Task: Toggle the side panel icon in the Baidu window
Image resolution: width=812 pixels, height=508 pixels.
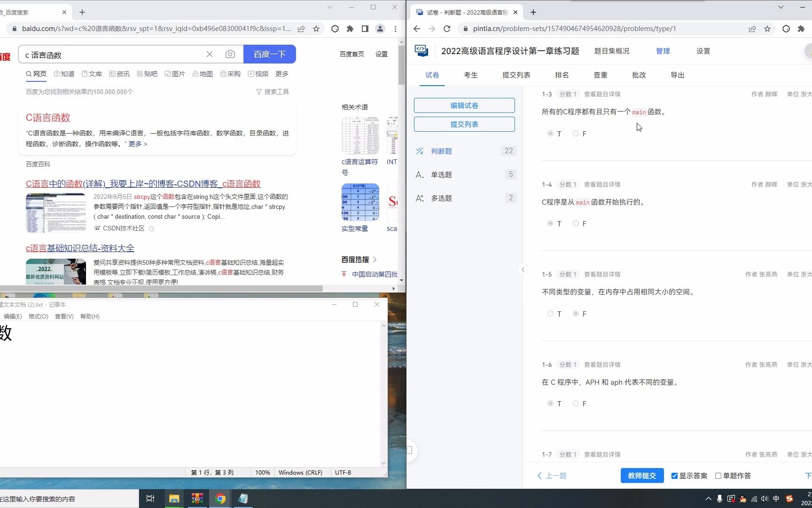Action: (365, 29)
